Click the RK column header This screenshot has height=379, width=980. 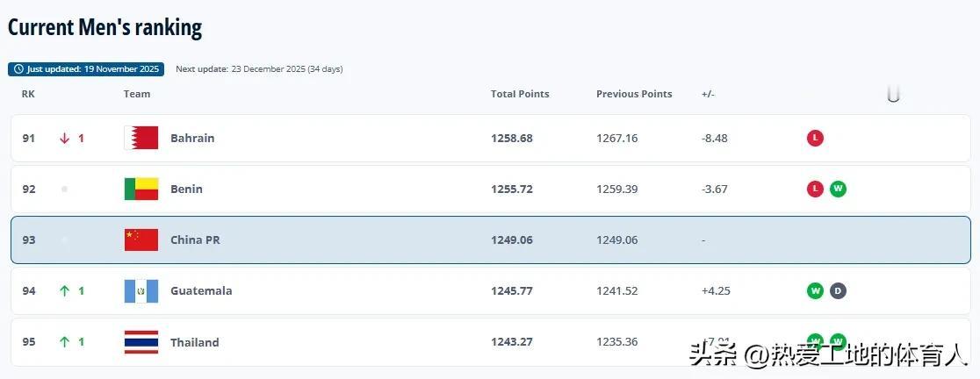click(28, 94)
